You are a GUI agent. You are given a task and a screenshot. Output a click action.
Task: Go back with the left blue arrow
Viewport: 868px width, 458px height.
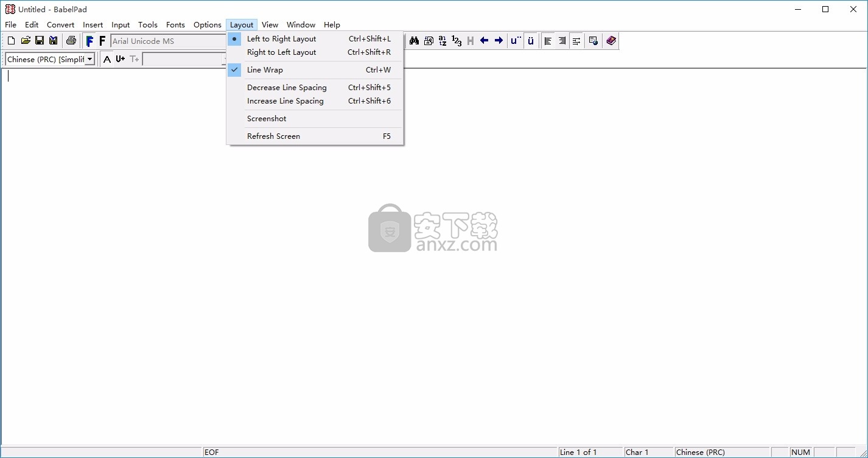(485, 41)
